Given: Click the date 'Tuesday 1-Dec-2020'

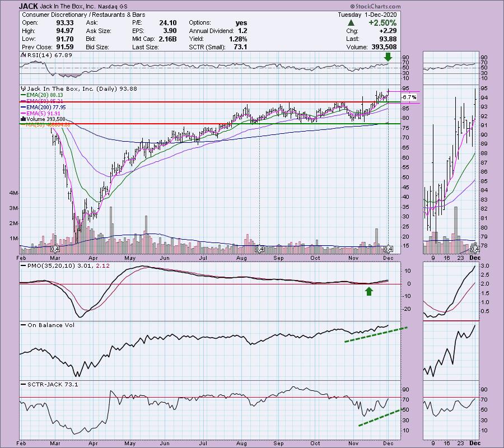Looking at the screenshot, I should pos(367,15).
